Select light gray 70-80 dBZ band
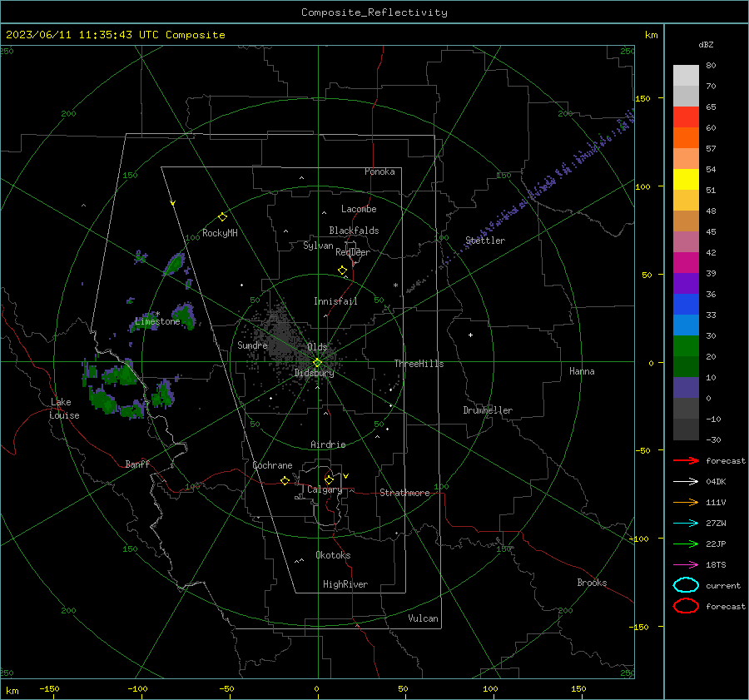 [686, 76]
